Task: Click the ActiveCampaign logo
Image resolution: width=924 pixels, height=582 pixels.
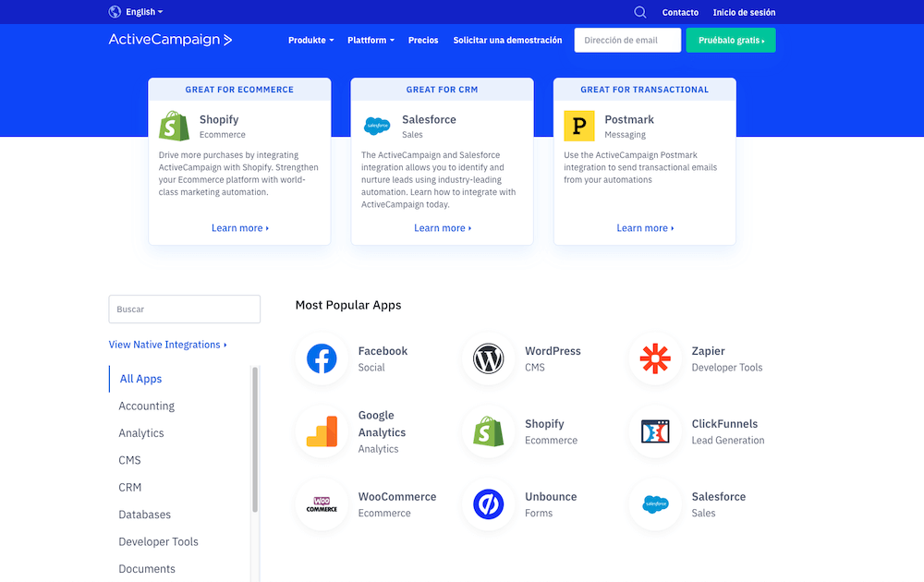Action: click(x=170, y=40)
